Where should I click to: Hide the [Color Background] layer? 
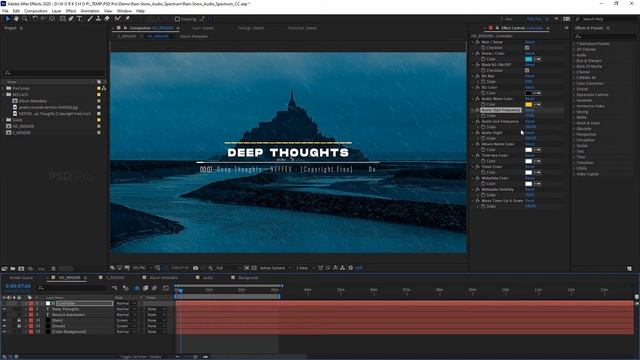pos(4,332)
